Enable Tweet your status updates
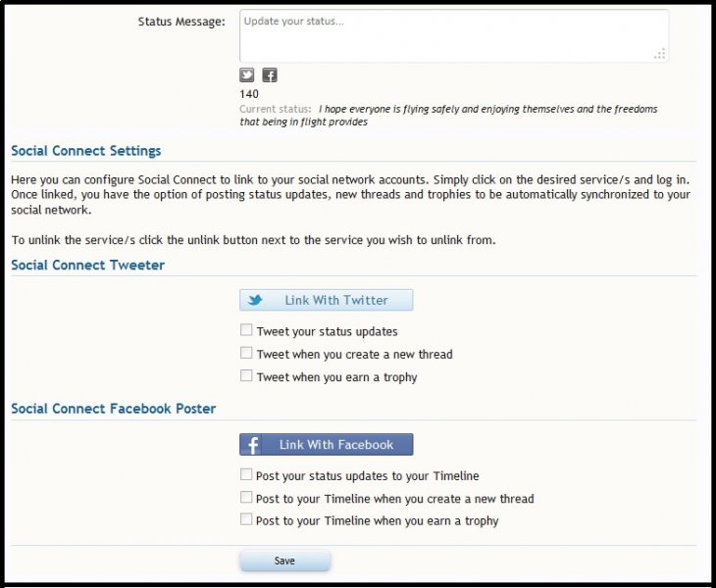Screen dimensions: 716x588 [246, 330]
